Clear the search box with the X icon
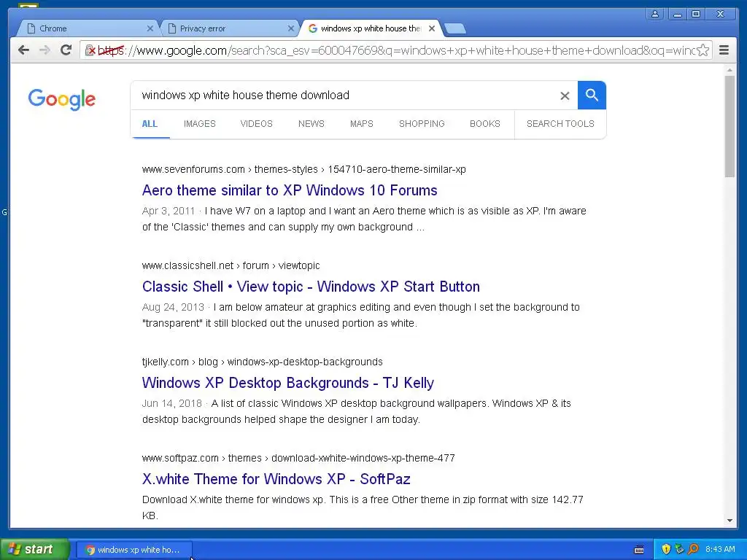Screen dimensions: 747x560 tap(565, 96)
